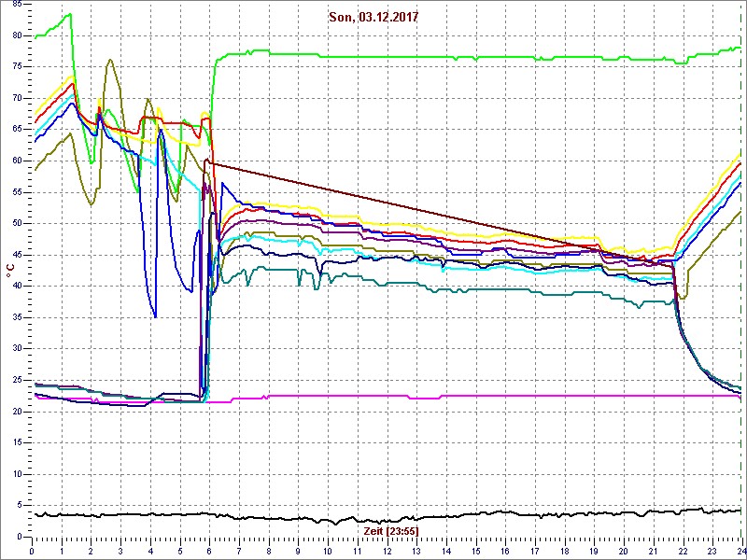Select hour 3 on the time axis
747x560 pixels.
pos(120,551)
